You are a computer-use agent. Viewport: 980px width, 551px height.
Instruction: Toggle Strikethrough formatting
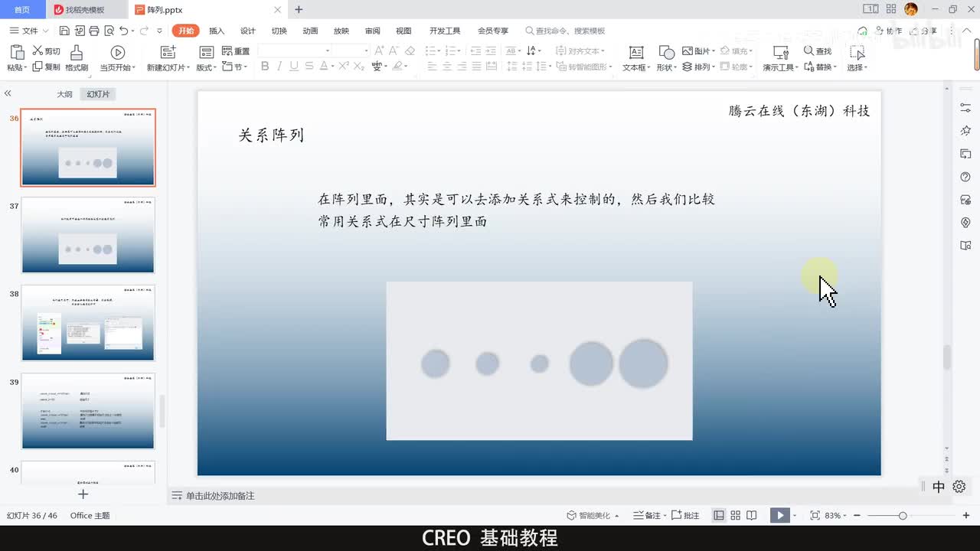coord(309,67)
